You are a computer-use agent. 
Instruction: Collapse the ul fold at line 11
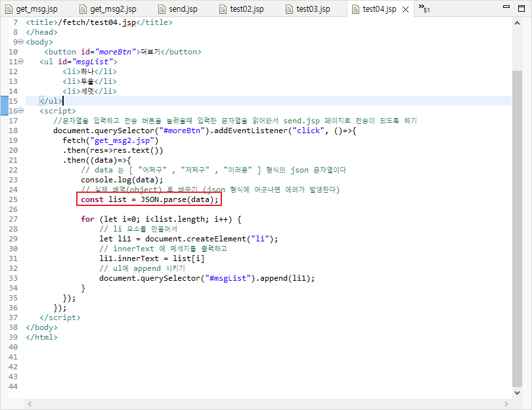[x=21, y=61]
